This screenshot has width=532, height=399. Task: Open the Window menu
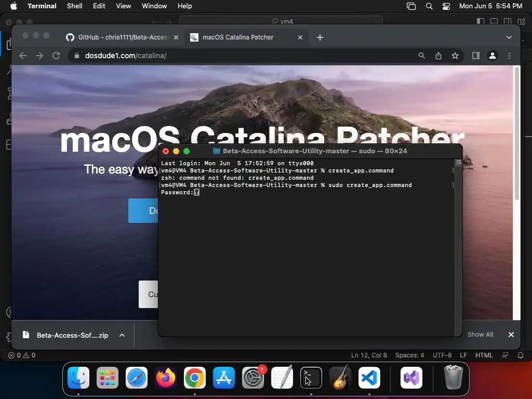(x=154, y=6)
